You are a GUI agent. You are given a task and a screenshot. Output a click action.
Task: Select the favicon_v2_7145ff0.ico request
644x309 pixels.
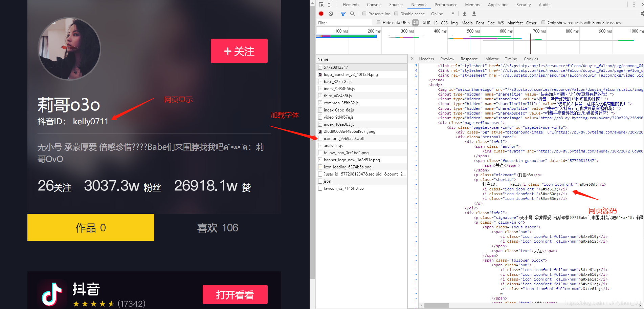pyautogui.click(x=361, y=188)
